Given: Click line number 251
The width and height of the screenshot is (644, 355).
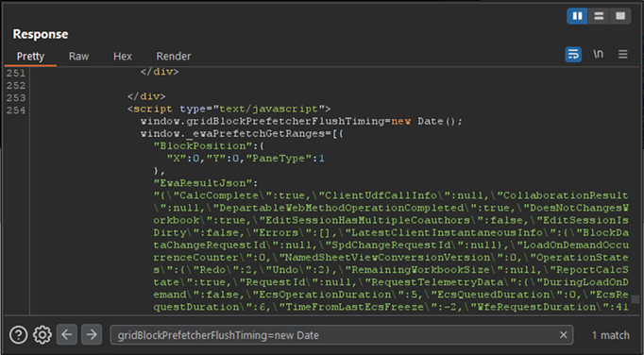Looking at the screenshot, I should [x=16, y=73].
